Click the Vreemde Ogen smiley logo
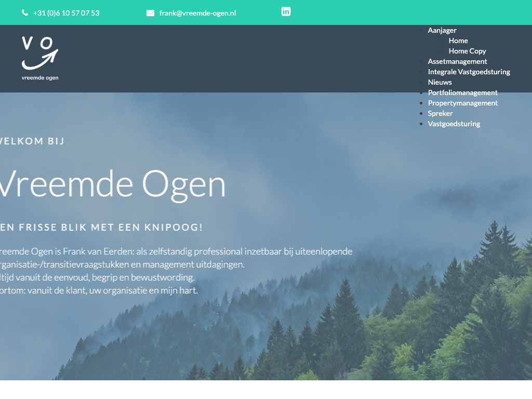This screenshot has height=399, width=532. [x=40, y=58]
